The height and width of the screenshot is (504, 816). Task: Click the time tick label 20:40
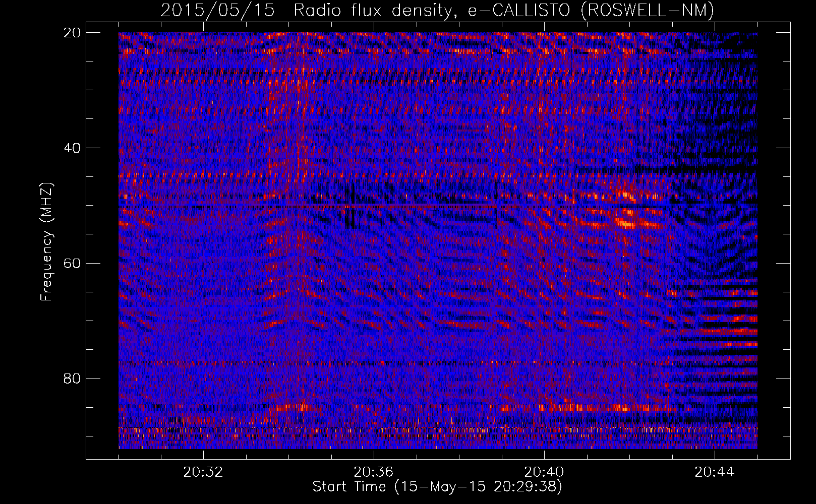pyautogui.click(x=544, y=472)
